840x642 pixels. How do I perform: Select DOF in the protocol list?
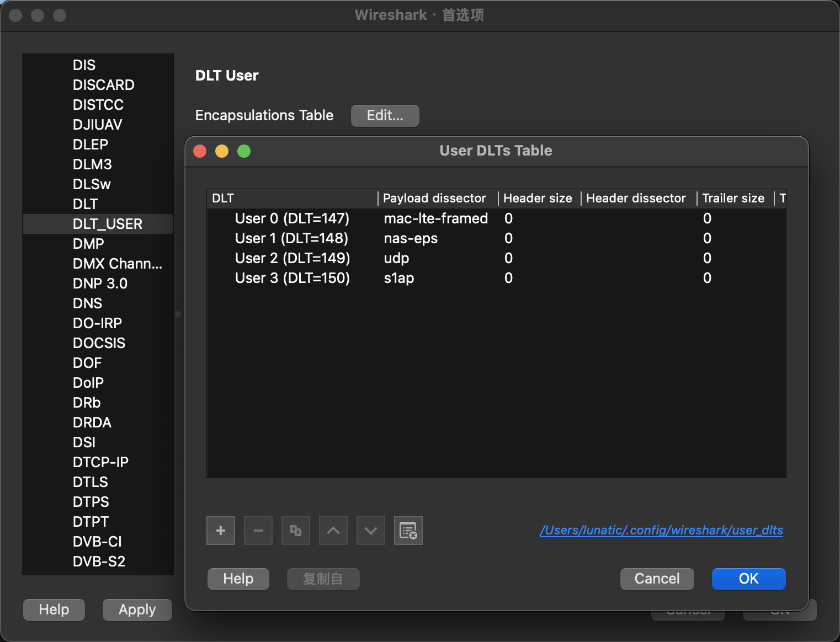click(x=98, y=363)
